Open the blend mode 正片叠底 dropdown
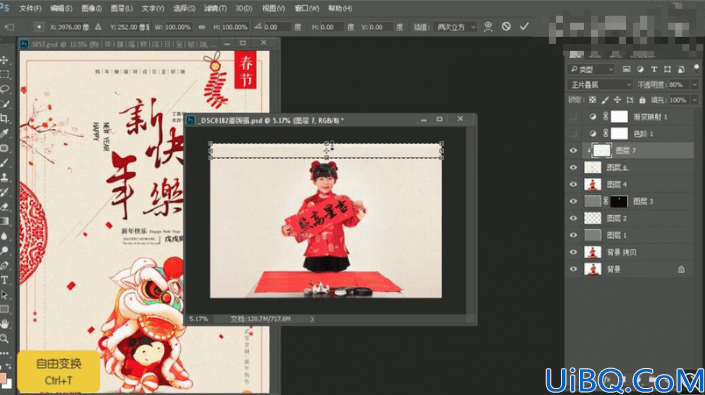705x395 pixels. pyautogui.click(x=600, y=84)
